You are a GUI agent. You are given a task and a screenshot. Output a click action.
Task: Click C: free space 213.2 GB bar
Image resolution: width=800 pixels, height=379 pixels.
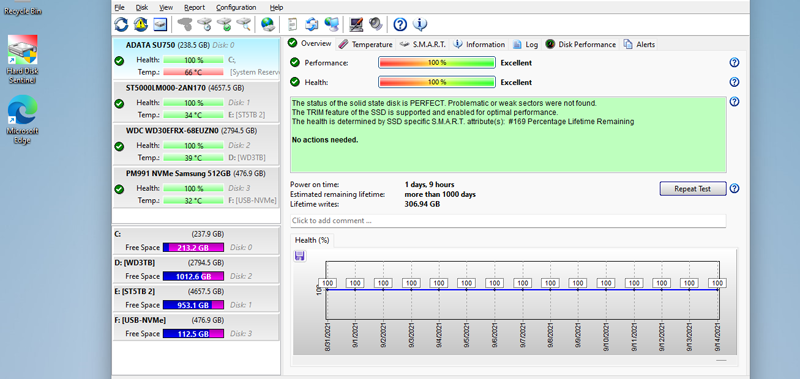click(193, 247)
